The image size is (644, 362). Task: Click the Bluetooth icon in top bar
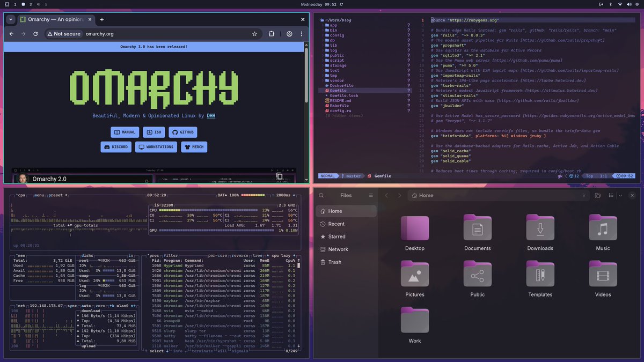(610, 4)
